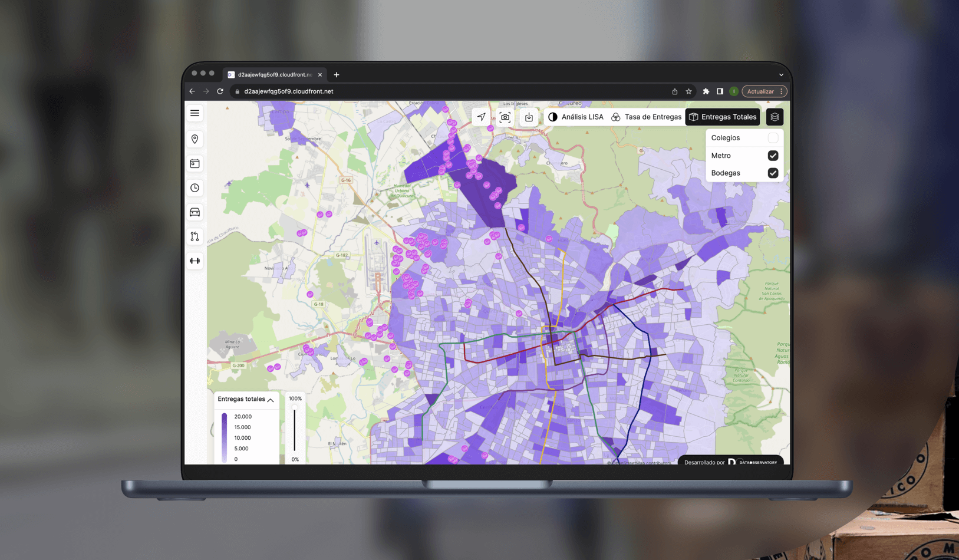Click the dumbbell weight filter icon
Image resolution: width=959 pixels, height=560 pixels.
195,261
